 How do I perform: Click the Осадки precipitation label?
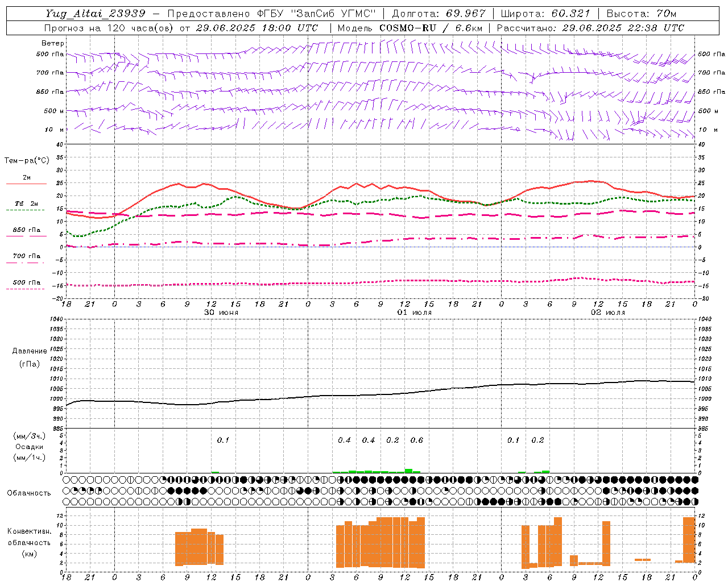(30, 447)
